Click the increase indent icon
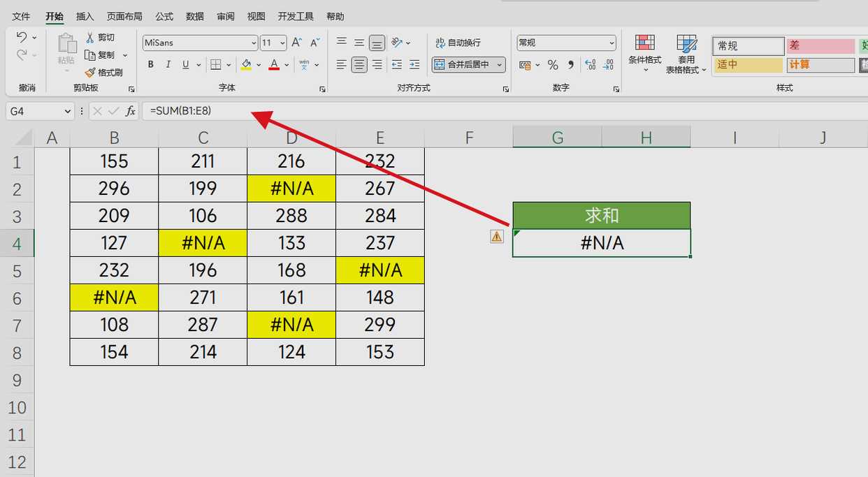The image size is (868, 477). coord(414,65)
